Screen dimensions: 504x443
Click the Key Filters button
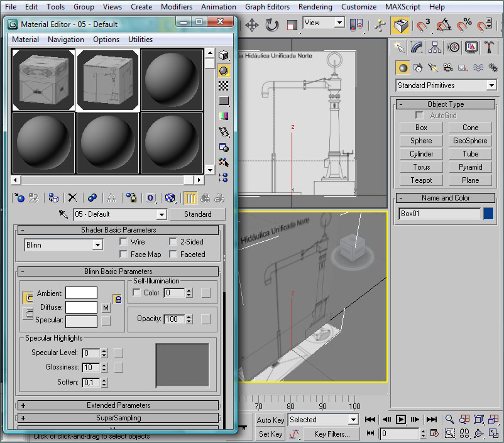[x=332, y=434]
